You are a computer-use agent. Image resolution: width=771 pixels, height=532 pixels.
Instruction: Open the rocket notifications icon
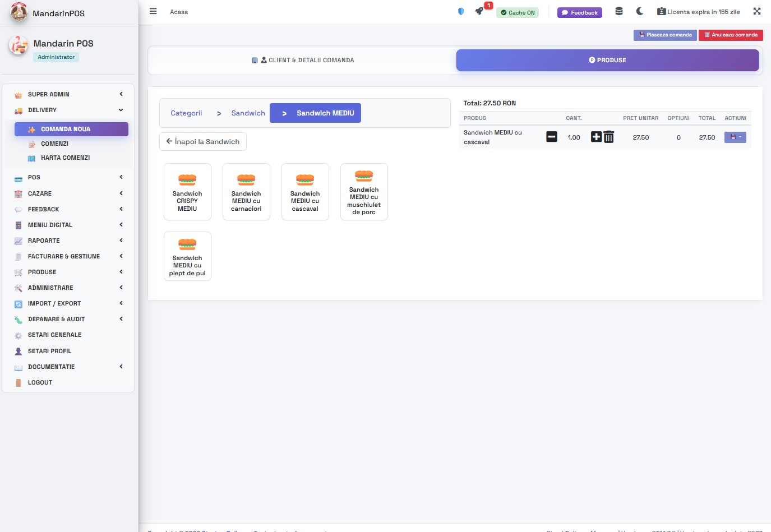pos(479,12)
